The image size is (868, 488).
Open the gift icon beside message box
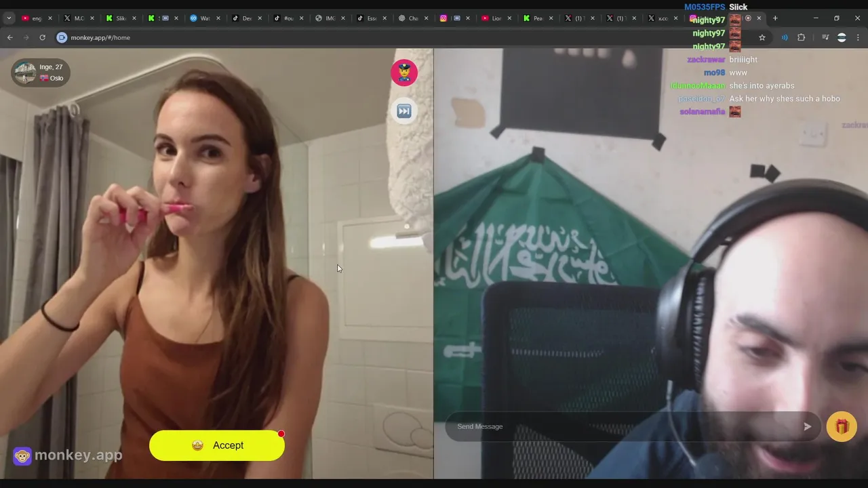click(842, 426)
